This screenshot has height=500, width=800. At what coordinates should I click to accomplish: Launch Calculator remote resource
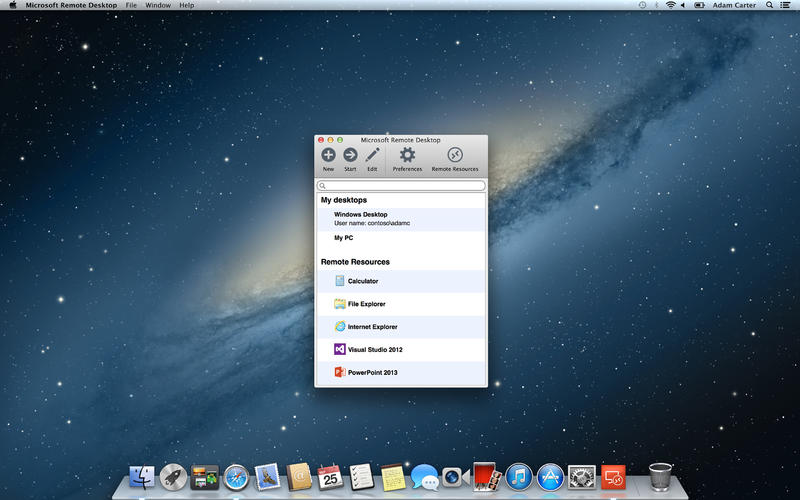(x=362, y=281)
